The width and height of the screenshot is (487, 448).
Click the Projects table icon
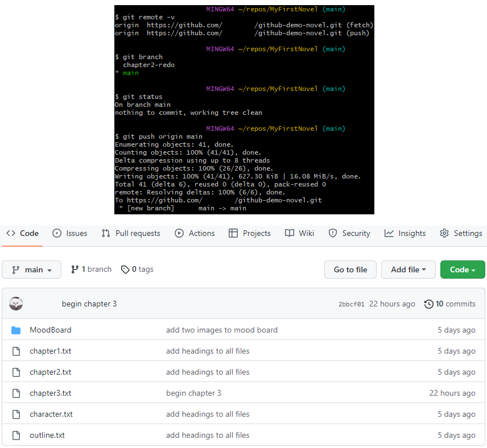pos(233,233)
